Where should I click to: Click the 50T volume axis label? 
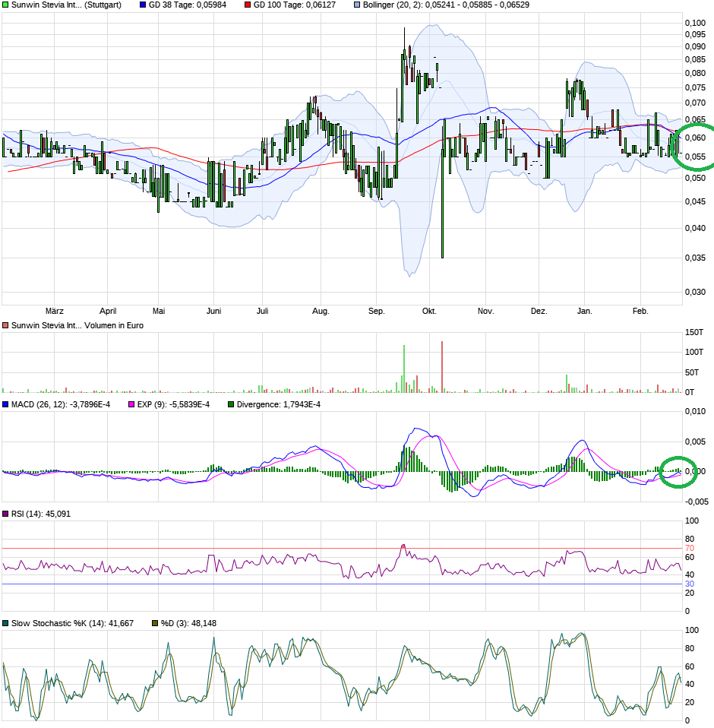click(692, 373)
